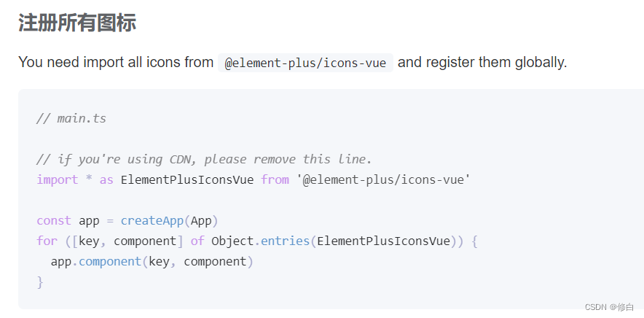644x318 pixels.
Task: Click the 'App' argument inside createApp
Action: pos(200,220)
